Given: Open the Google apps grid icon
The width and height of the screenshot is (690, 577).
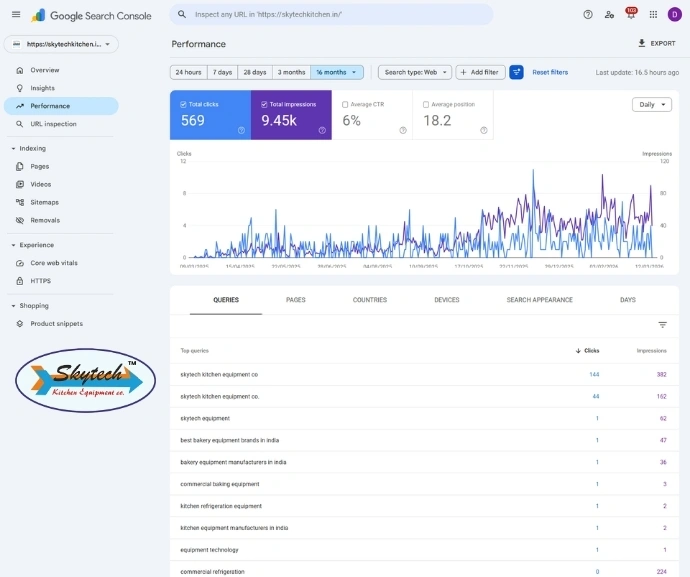Looking at the screenshot, I should point(653,15).
